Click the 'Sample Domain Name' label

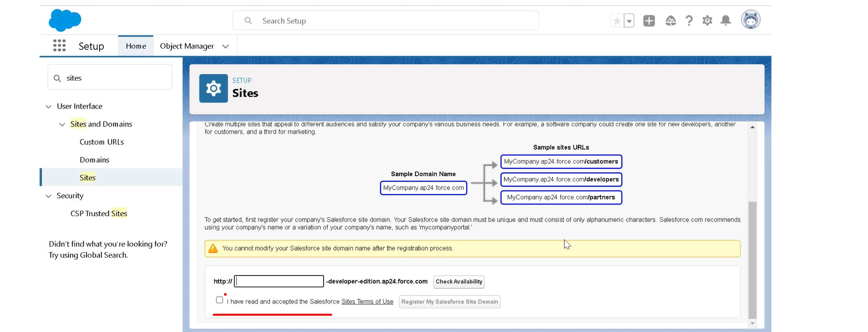pos(424,174)
